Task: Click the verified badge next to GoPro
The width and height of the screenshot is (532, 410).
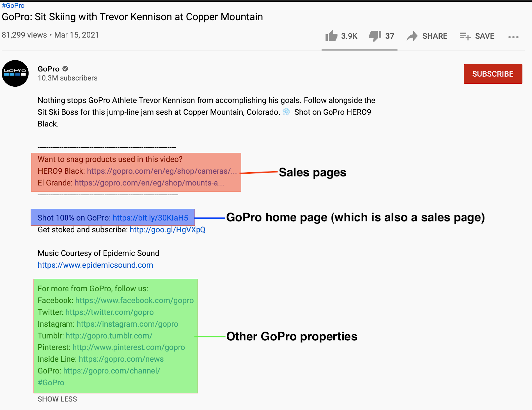Action: 66,69
